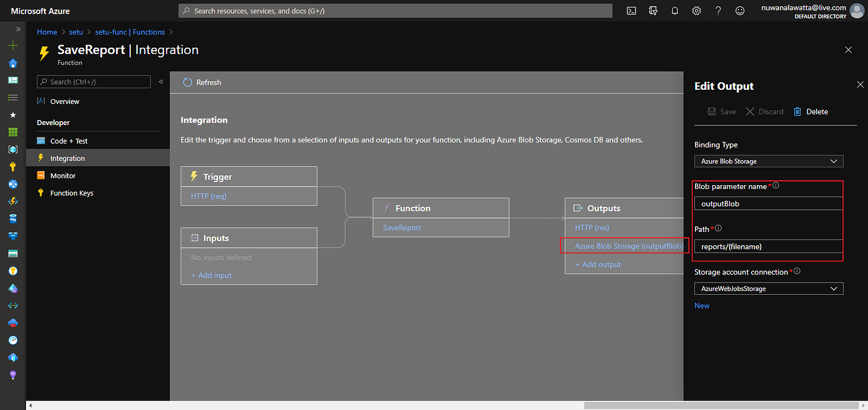The height and width of the screenshot is (410, 868).
Task: Click info icon next to Storage account connection
Action: 797,271
